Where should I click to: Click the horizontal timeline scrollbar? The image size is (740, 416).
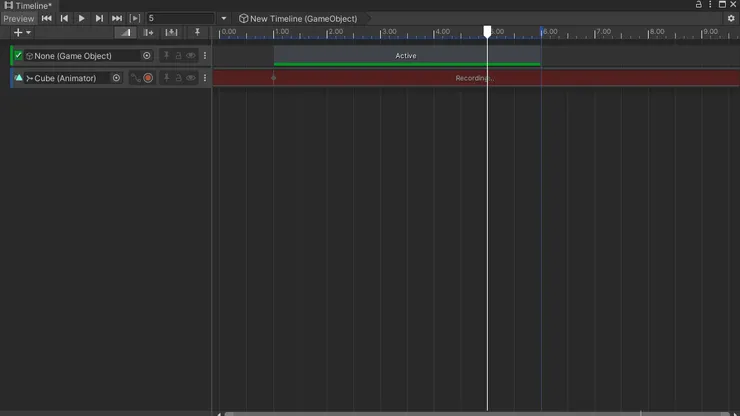477,414
